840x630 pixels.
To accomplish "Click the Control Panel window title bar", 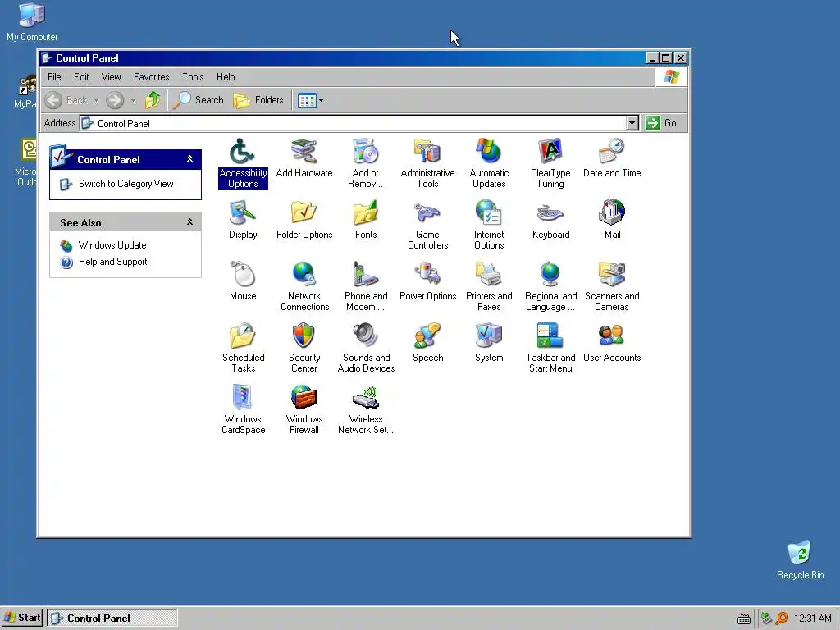I will click(343, 58).
